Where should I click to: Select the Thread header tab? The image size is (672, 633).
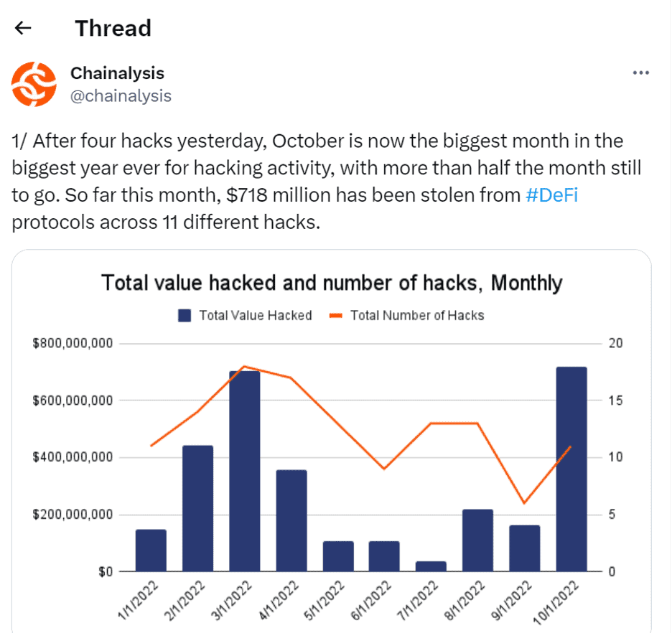pyautogui.click(x=113, y=28)
